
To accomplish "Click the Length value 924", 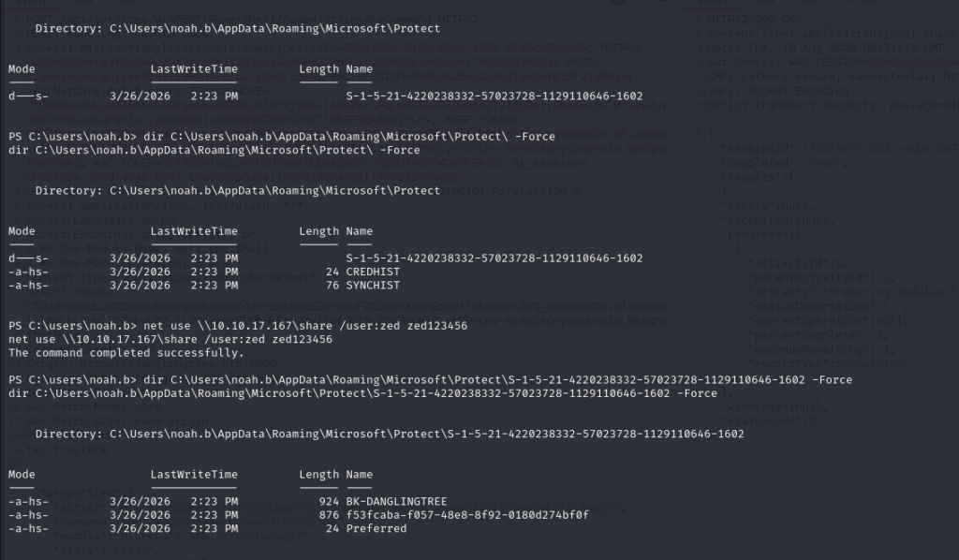I will point(329,501).
